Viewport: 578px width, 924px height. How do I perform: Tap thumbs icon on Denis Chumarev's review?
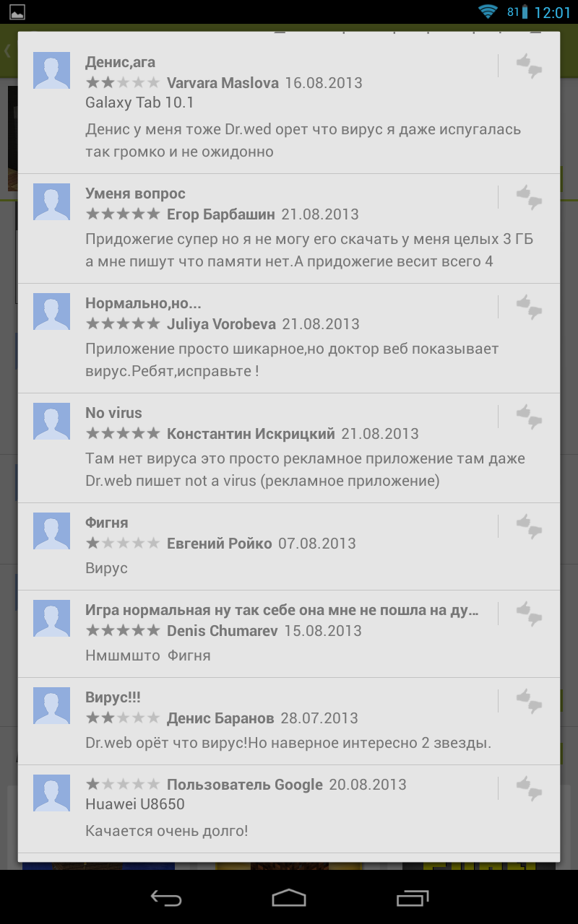click(x=529, y=614)
